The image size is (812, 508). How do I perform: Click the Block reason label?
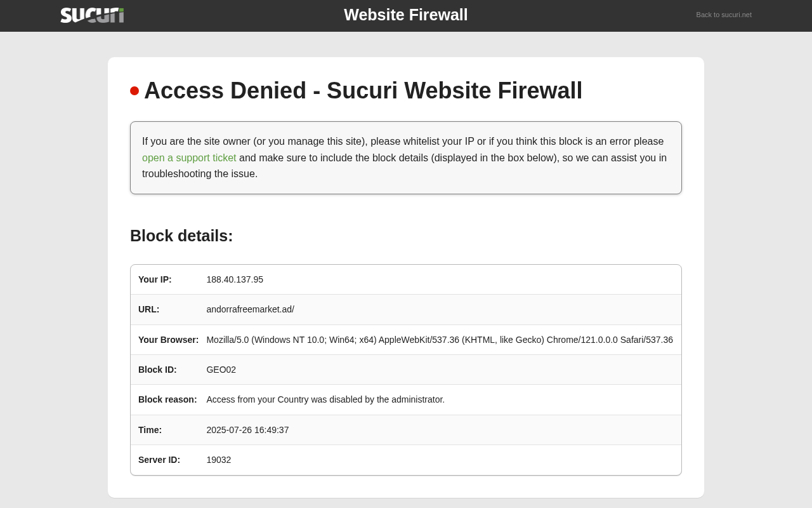167,399
